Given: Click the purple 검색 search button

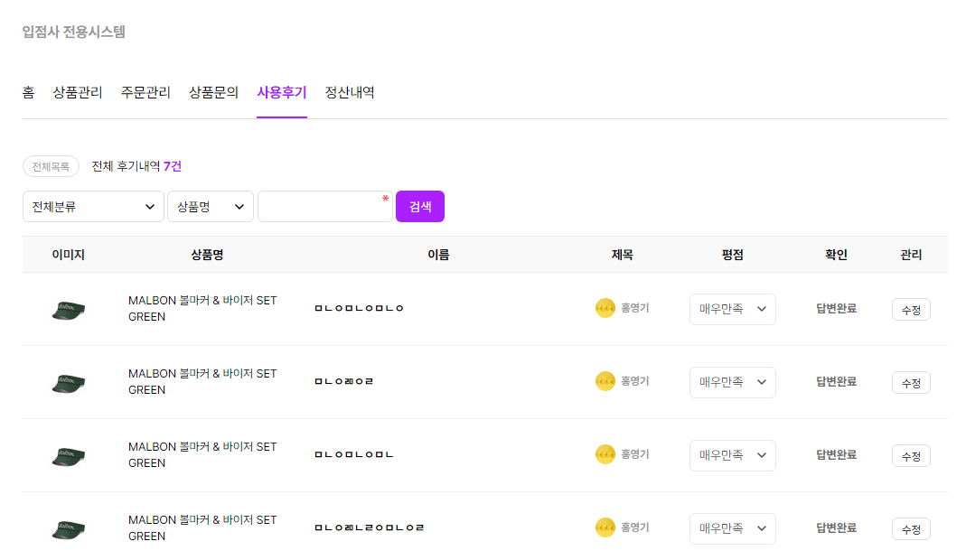Looking at the screenshot, I should pos(420,206).
